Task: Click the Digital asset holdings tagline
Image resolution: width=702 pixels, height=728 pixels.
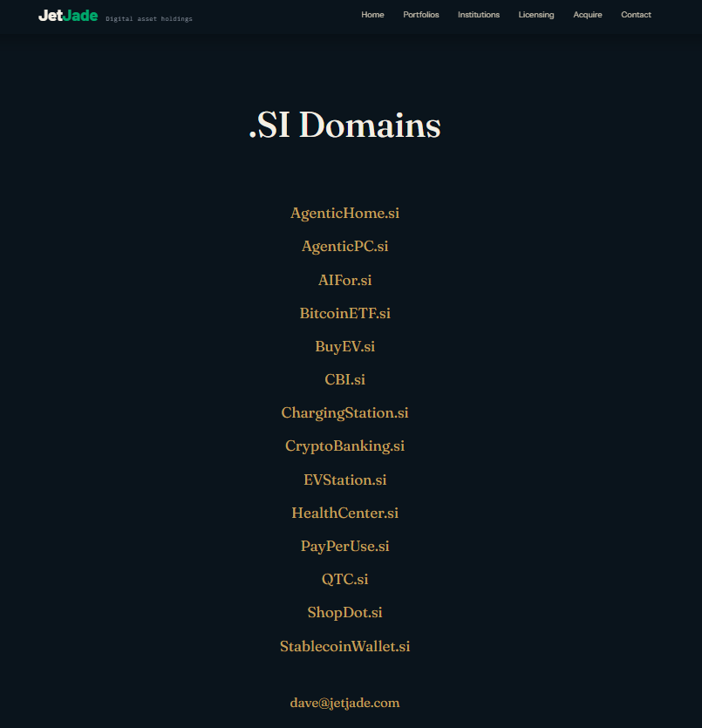Action: click(149, 19)
